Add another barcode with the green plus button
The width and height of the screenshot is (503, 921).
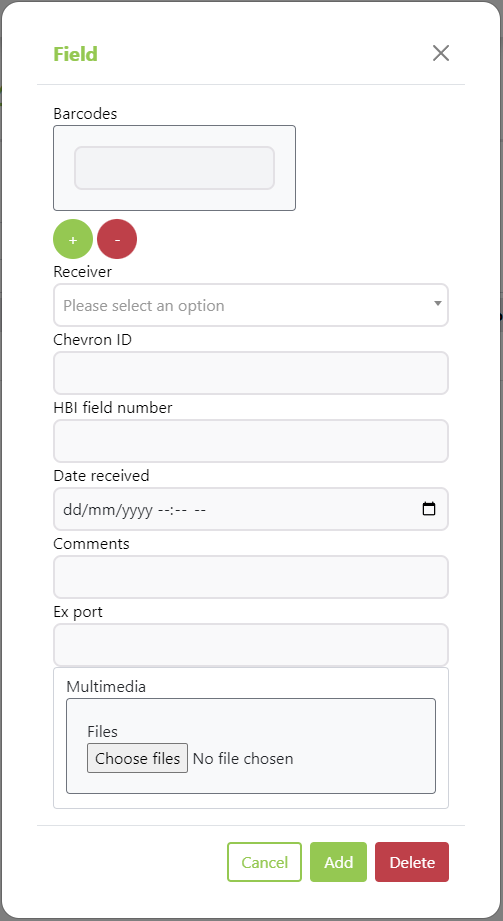tap(73, 240)
